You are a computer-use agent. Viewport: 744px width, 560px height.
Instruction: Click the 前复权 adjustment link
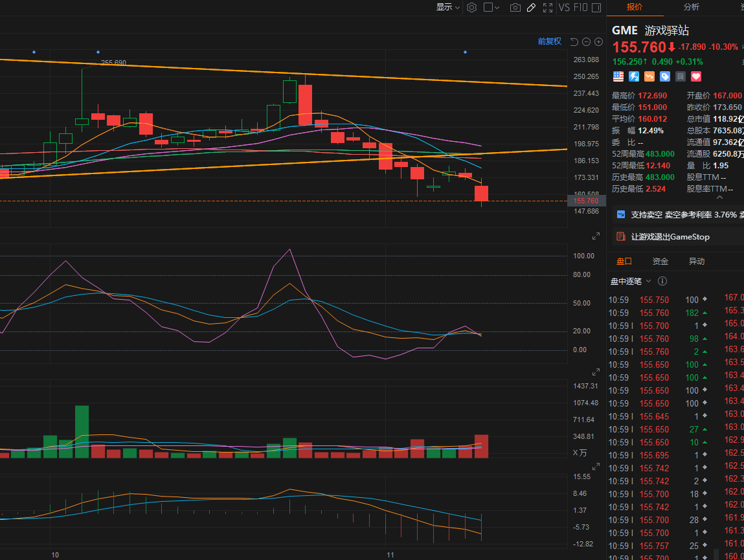[x=550, y=41]
